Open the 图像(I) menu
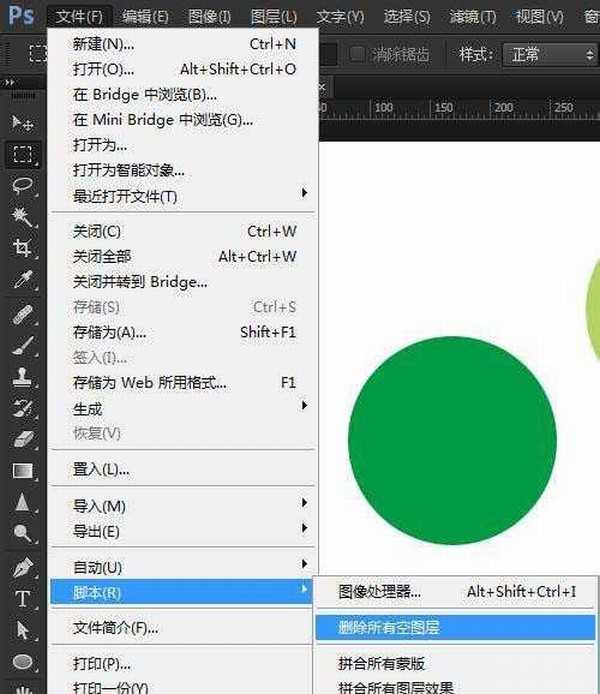600x694 pixels. point(209,17)
